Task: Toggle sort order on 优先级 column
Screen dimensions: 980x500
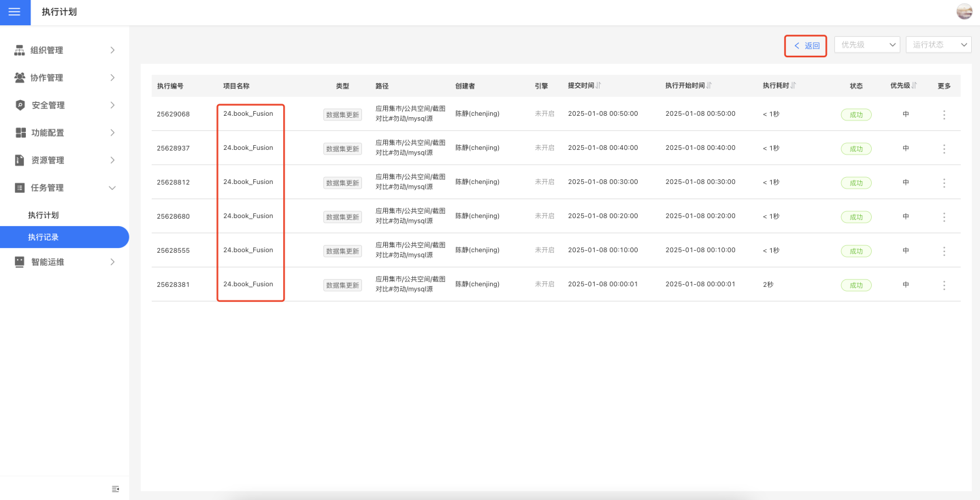Action: coord(914,86)
